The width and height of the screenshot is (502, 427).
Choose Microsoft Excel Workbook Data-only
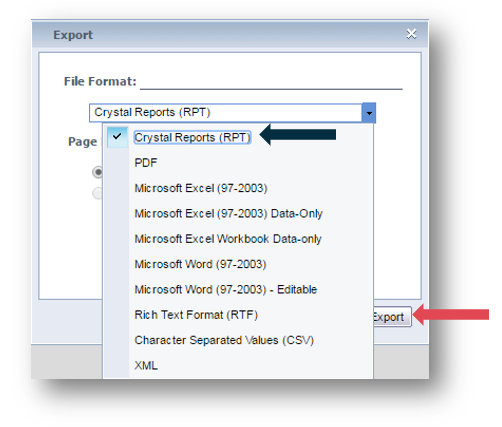pos(228,239)
